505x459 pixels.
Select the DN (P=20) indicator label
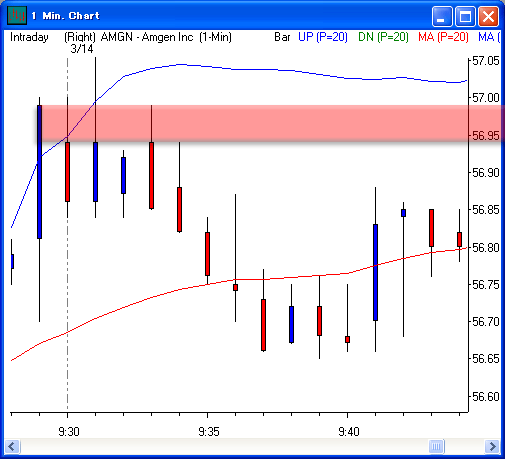pyautogui.click(x=383, y=37)
